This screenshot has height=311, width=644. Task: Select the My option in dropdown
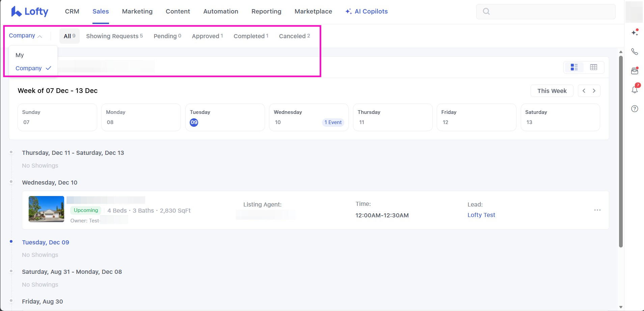(x=20, y=55)
